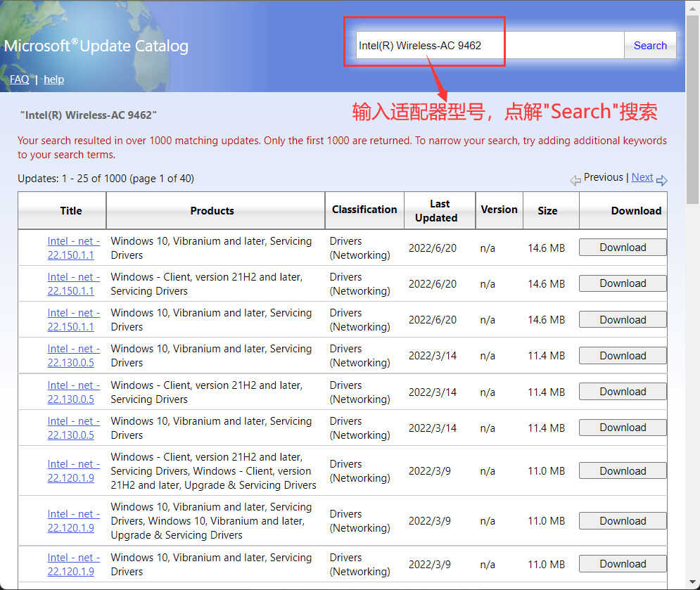
Task: Download sixth row 11.4 MB driver
Action: 623,428
